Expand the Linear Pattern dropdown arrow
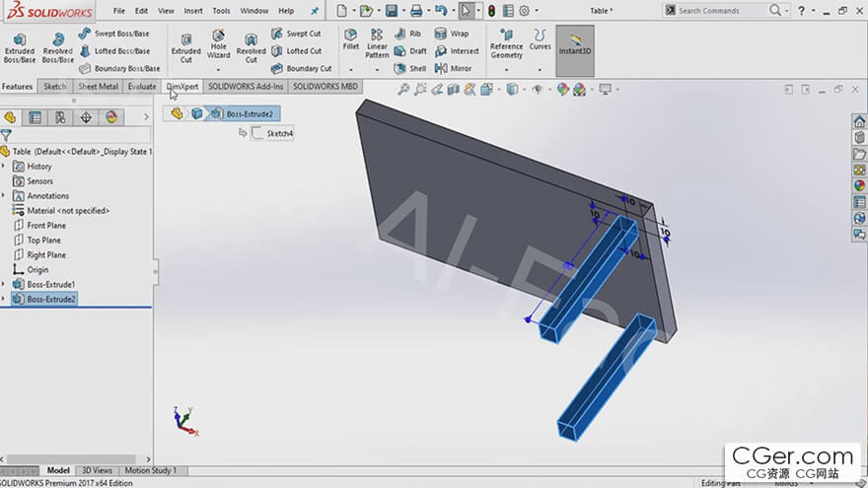The height and width of the screenshot is (488, 868). click(x=377, y=70)
